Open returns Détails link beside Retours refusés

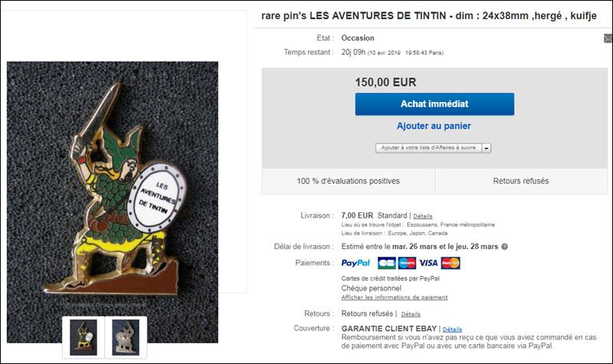click(411, 314)
